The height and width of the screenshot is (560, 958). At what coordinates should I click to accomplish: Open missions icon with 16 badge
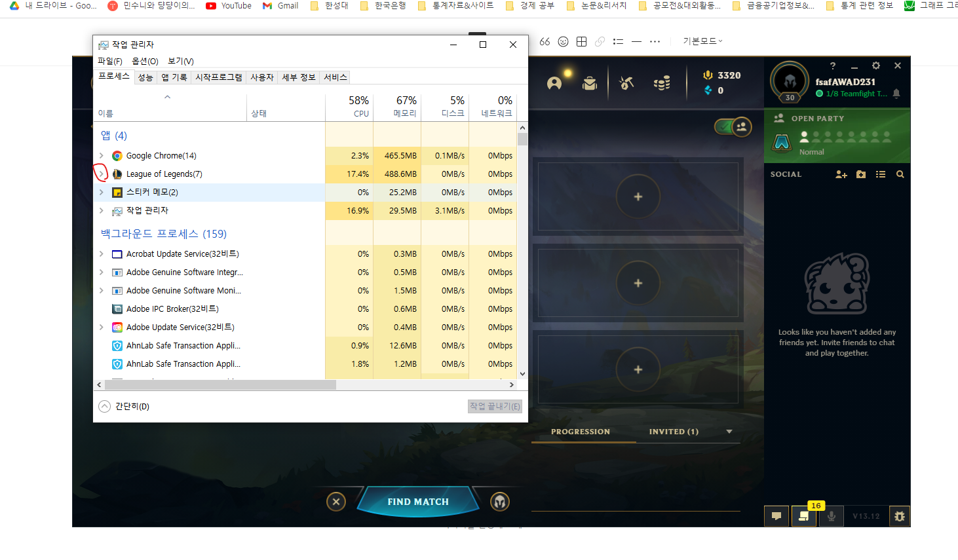point(803,516)
